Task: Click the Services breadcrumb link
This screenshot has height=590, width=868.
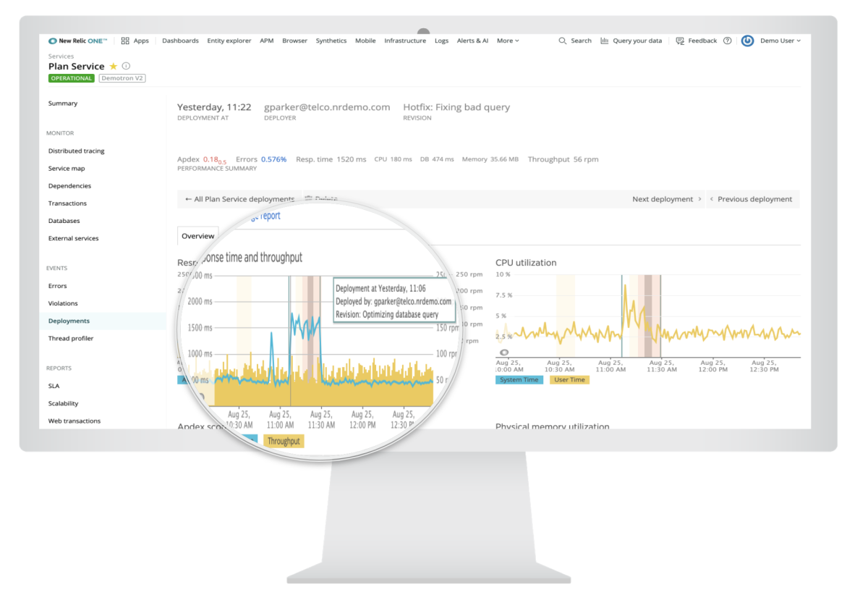Action: [61, 56]
